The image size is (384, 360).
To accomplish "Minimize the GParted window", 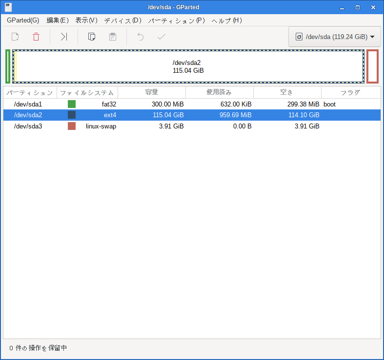I will (342, 7).
